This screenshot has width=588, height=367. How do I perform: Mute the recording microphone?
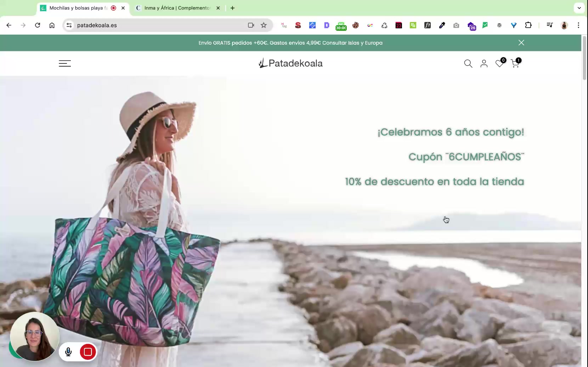coord(68,352)
